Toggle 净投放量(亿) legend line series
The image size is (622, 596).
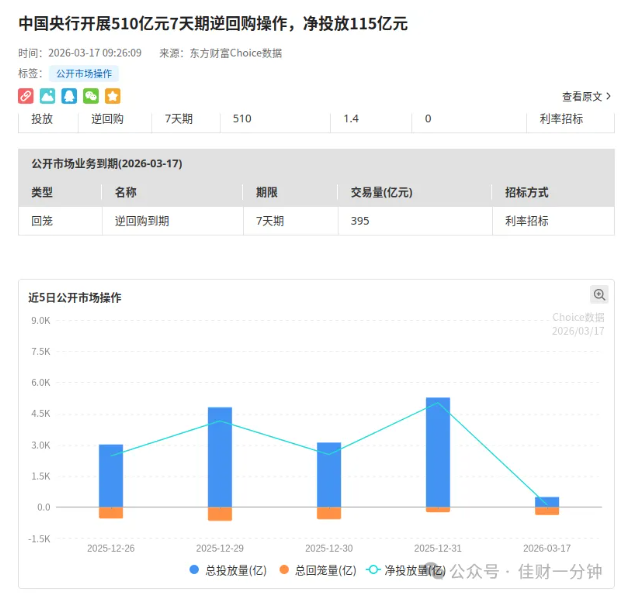click(x=406, y=571)
